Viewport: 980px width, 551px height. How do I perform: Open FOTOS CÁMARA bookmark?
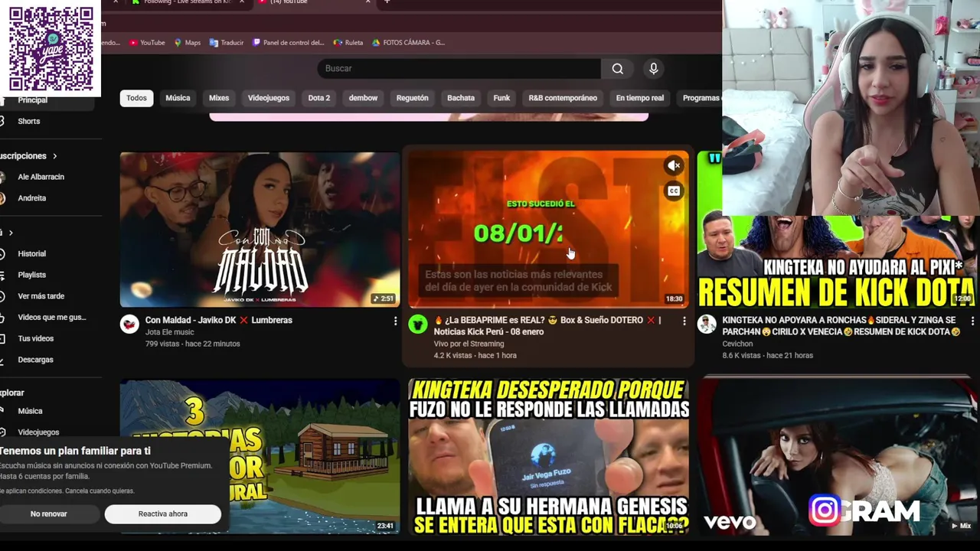tap(408, 43)
